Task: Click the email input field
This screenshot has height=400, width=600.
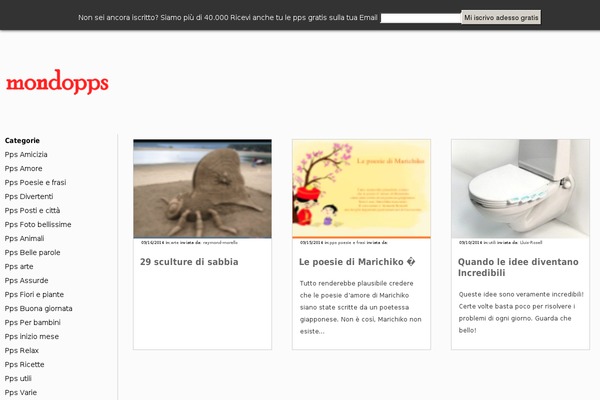Action: (420, 18)
